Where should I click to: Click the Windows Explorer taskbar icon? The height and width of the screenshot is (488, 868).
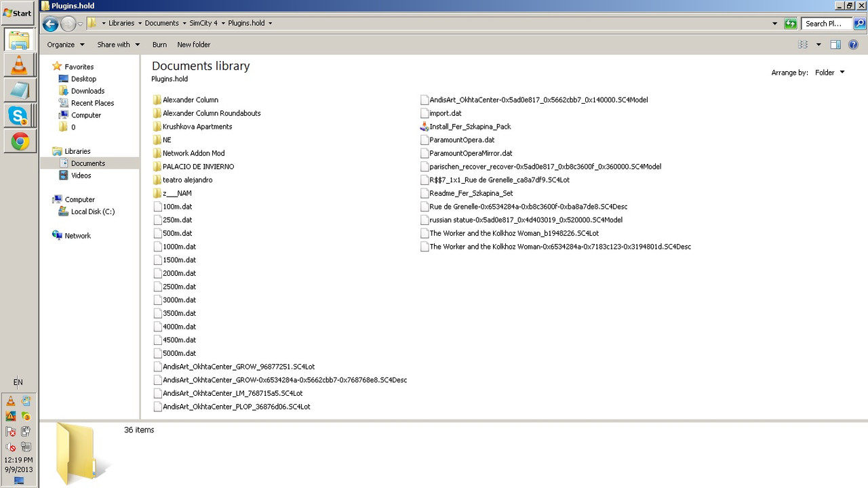(x=19, y=39)
